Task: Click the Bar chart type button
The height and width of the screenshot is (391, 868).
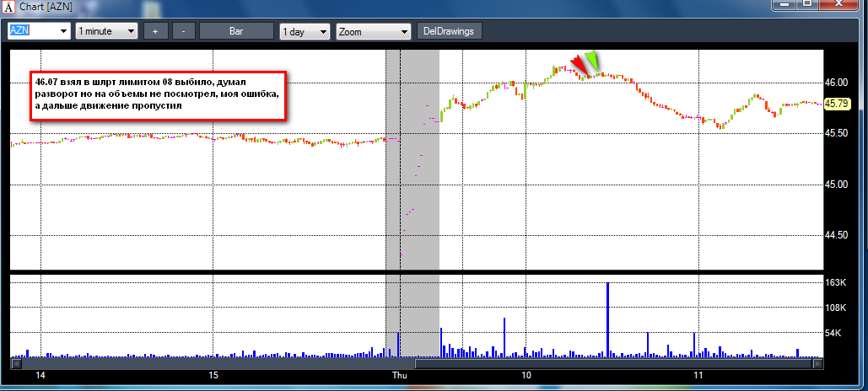Action: tap(236, 31)
